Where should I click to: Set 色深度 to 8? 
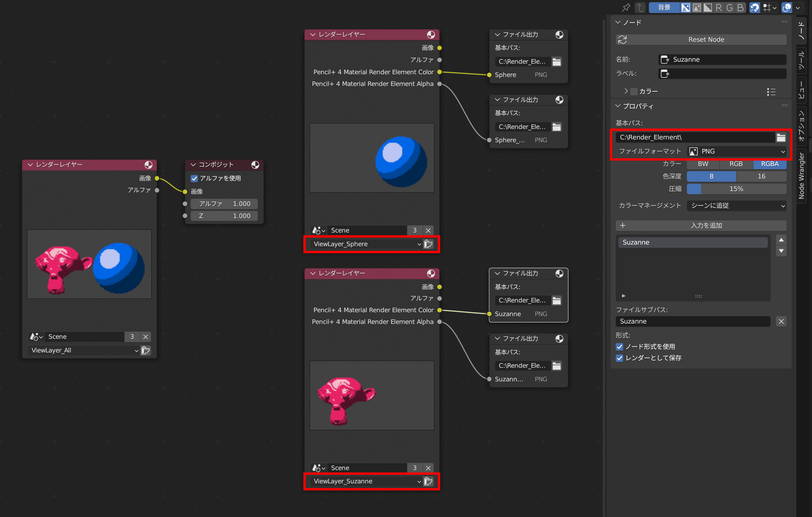[712, 176]
